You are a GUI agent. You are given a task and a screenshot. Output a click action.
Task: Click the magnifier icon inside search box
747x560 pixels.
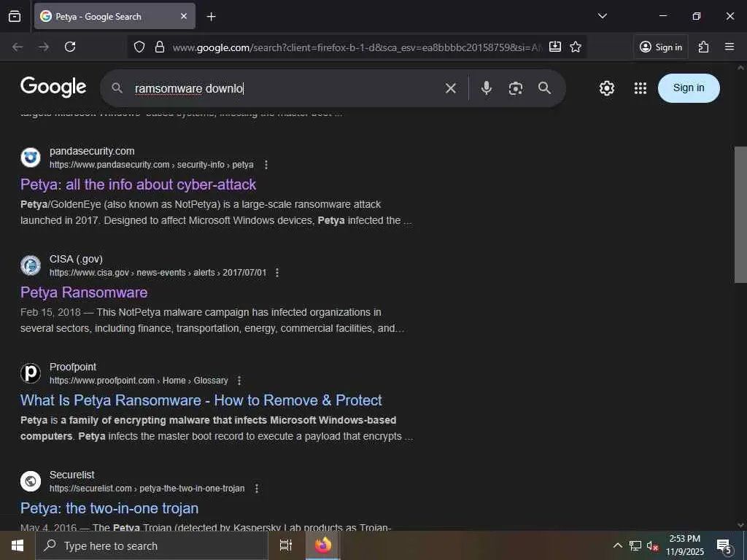coord(117,88)
